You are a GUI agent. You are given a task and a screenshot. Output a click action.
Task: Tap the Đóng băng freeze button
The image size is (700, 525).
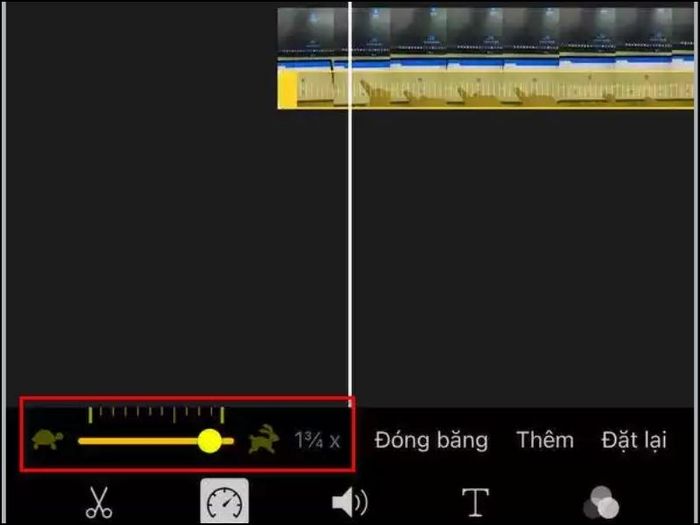431,440
